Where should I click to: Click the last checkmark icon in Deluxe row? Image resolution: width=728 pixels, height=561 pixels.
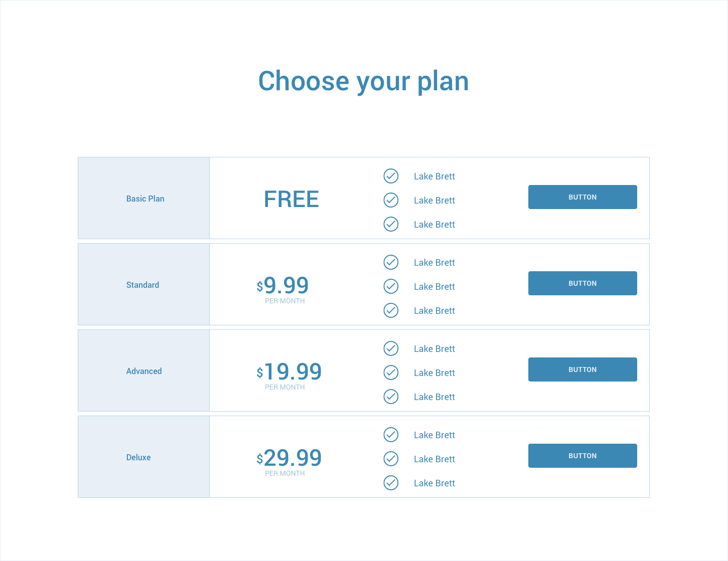(x=391, y=483)
